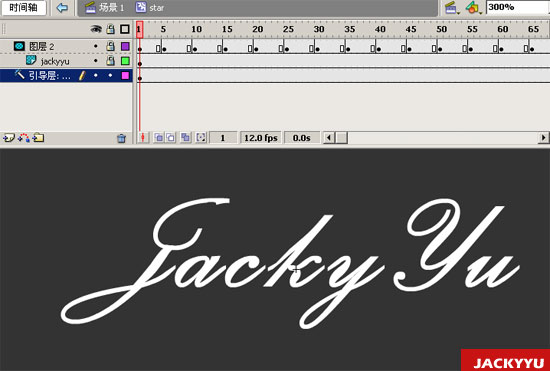The width and height of the screenshot is (550, 371).
Task: Click the Add Motion Guide icon
Action: coord(24,138)
